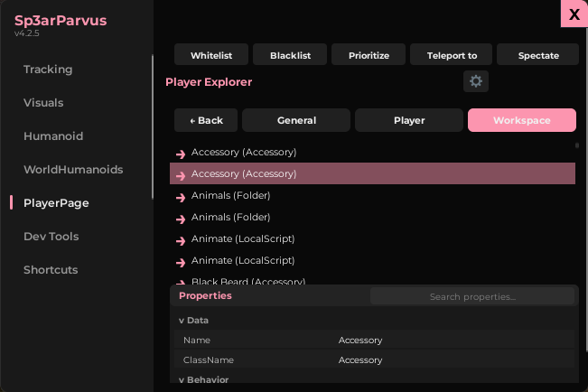Click the sidebar scrollbar
The width and height of the screenshot is (588, 392).
153,127
